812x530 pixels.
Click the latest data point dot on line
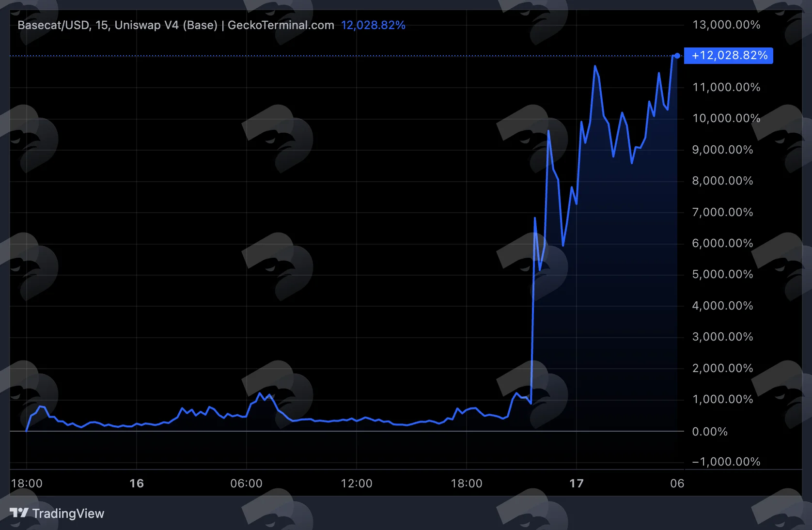click(x=677, y=56)
